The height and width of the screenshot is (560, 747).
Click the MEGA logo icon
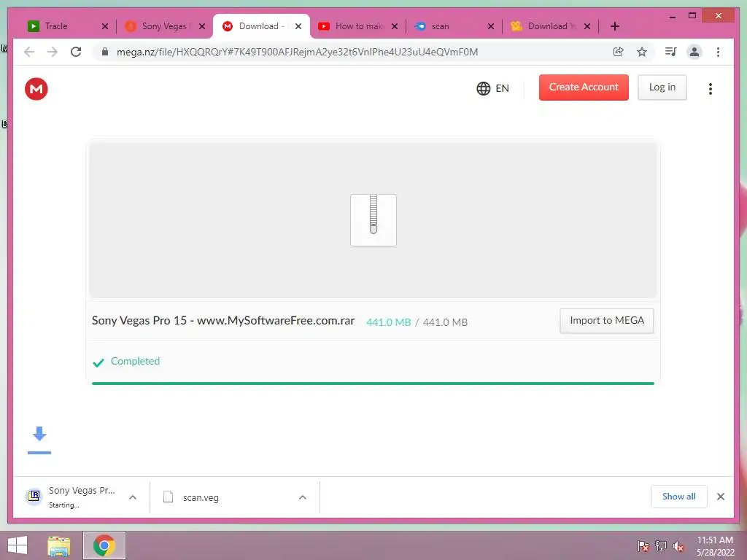tap(36, 89)
